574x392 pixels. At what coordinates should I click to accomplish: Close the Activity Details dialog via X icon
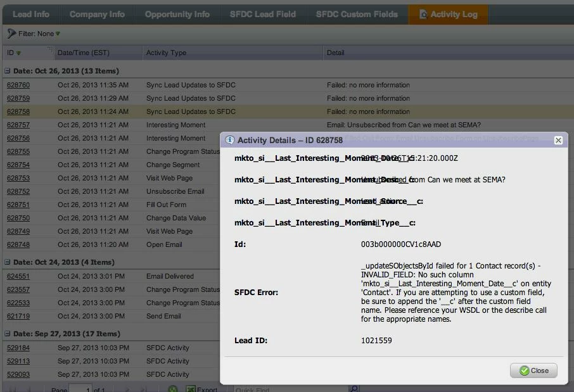click(x=558, y=140)
